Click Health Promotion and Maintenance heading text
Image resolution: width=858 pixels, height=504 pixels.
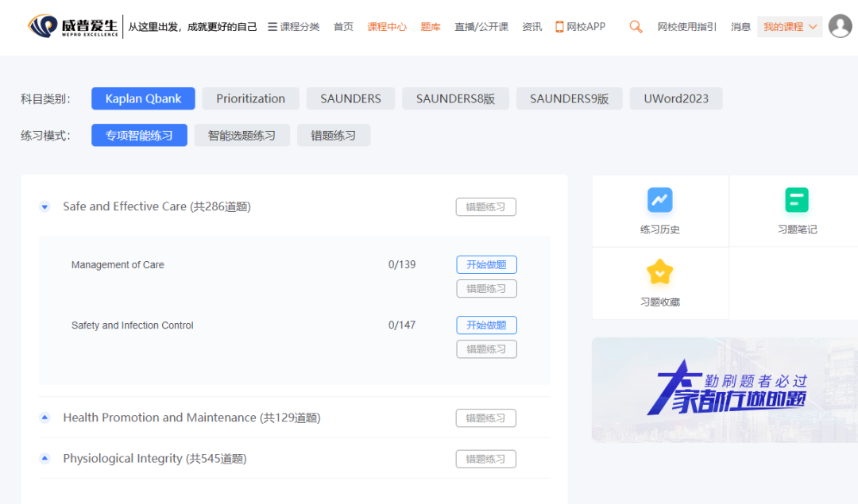192,417
